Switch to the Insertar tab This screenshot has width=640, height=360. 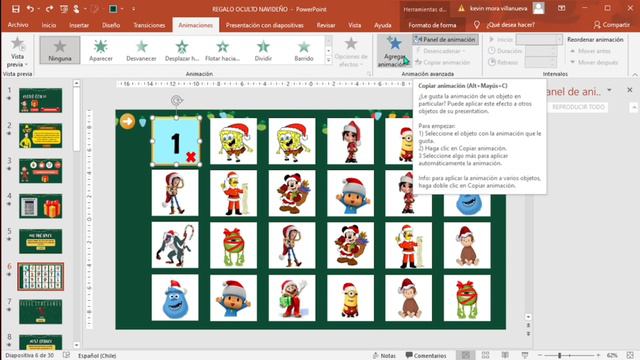pyautogui.click(x=79, y=25)
